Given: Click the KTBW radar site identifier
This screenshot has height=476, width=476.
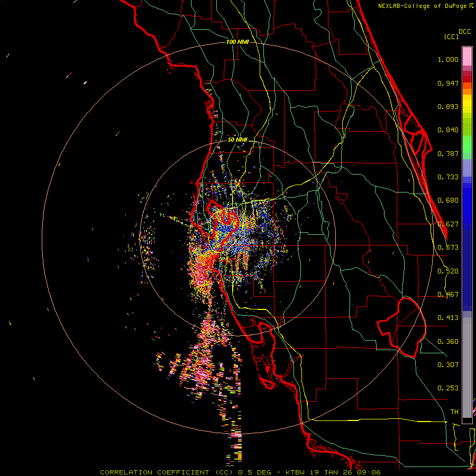Looking at the screenshot, I should tap(296, 472).
